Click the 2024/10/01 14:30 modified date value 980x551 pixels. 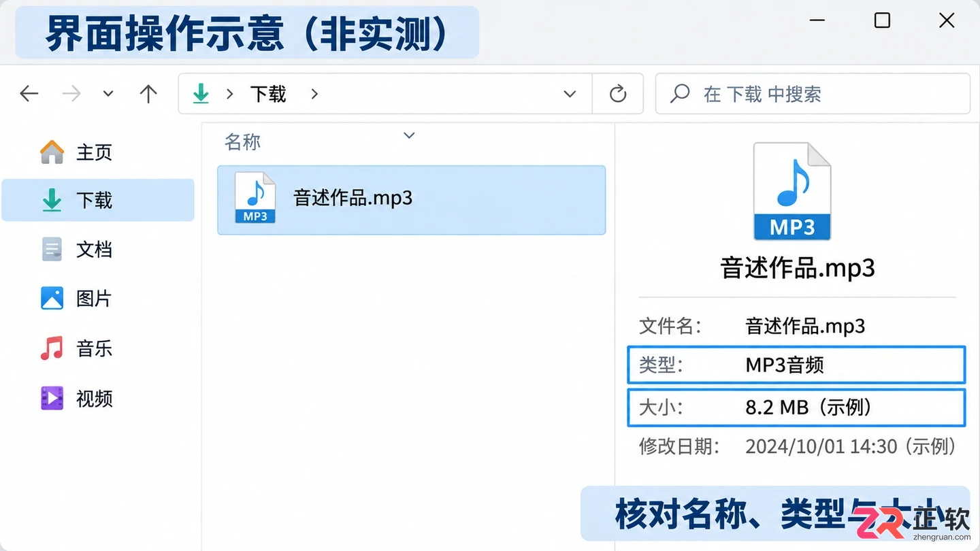pyautogui.click(x=851, y=446)
